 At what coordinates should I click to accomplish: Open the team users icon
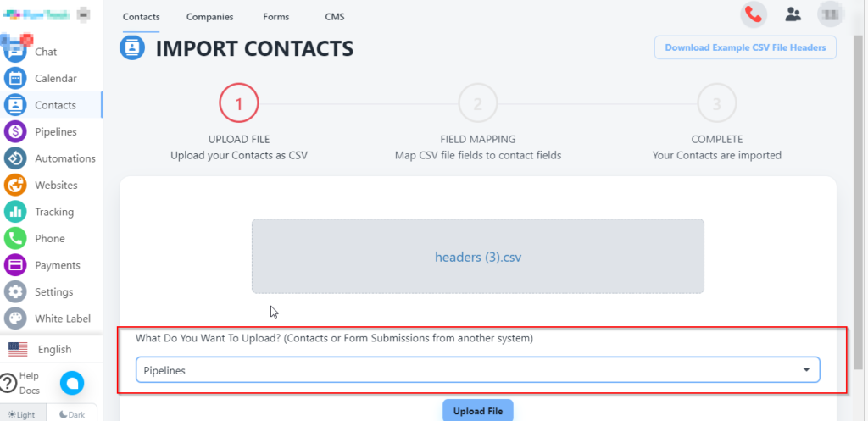coord(793,14)
